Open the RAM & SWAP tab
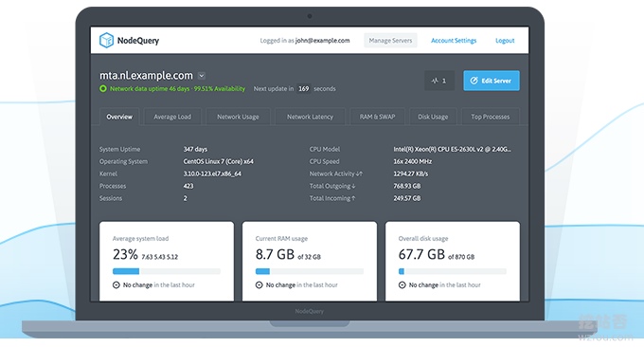This screenshot has width=644, height=347. 378,117
